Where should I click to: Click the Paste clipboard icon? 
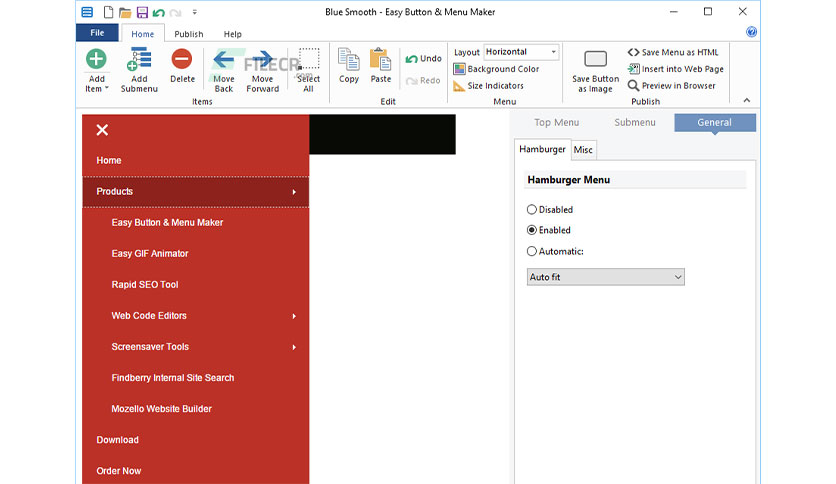pos(381,59)
